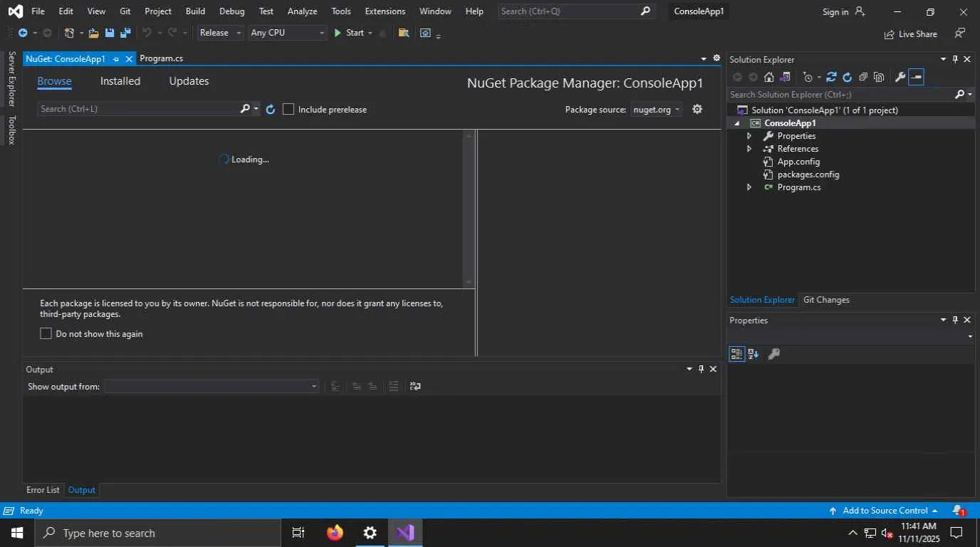Switch to the Error List tab
This screenshot has width=980, height=547.
[x=43, y=490]
